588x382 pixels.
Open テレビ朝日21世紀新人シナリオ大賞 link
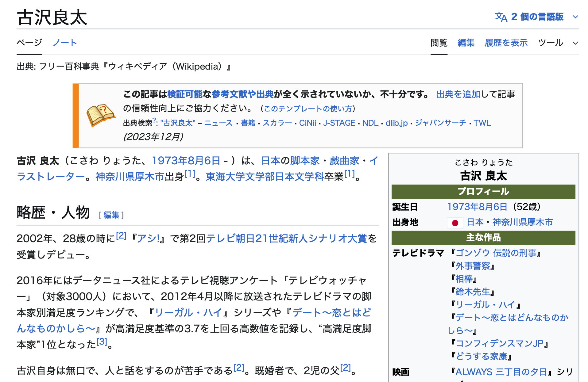tap(287, 239)
